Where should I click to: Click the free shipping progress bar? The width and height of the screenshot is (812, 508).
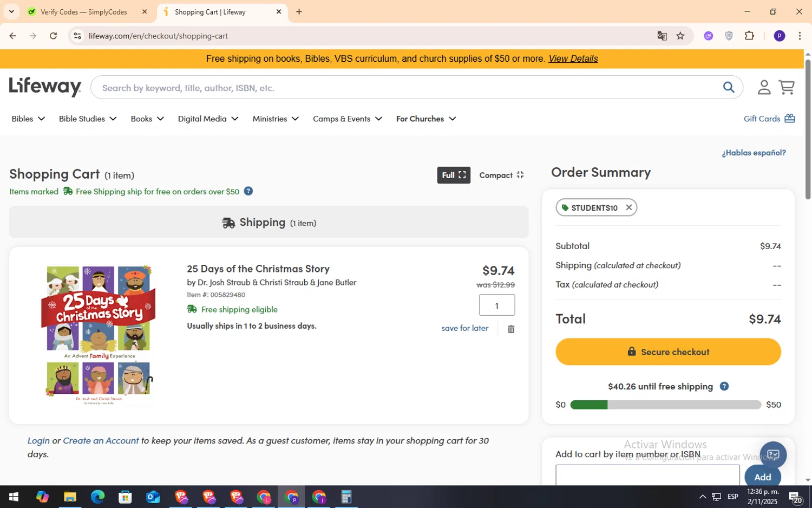tap(666, 405)
